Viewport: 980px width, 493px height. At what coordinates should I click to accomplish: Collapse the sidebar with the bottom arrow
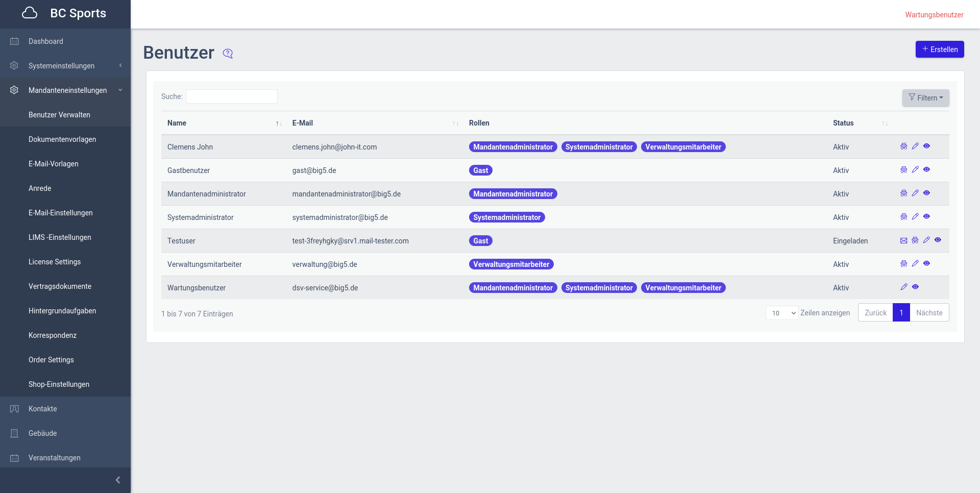coord(118,480)
